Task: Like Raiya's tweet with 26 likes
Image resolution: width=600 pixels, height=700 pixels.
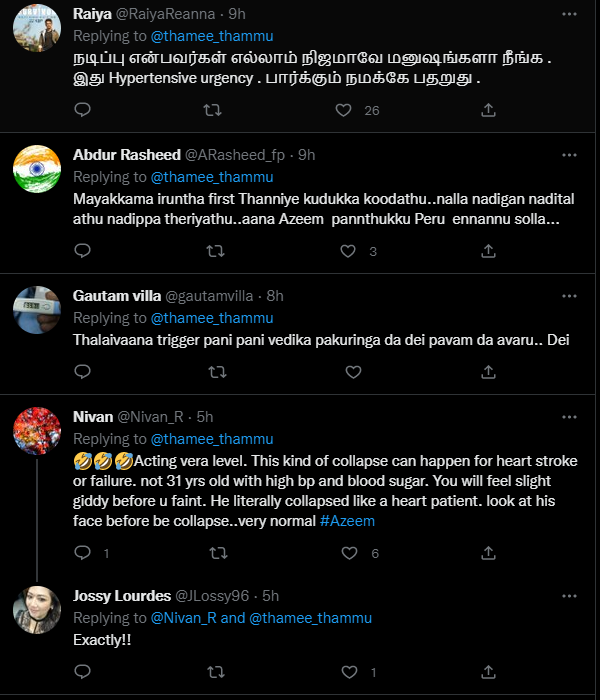Action: pos(345,110)
